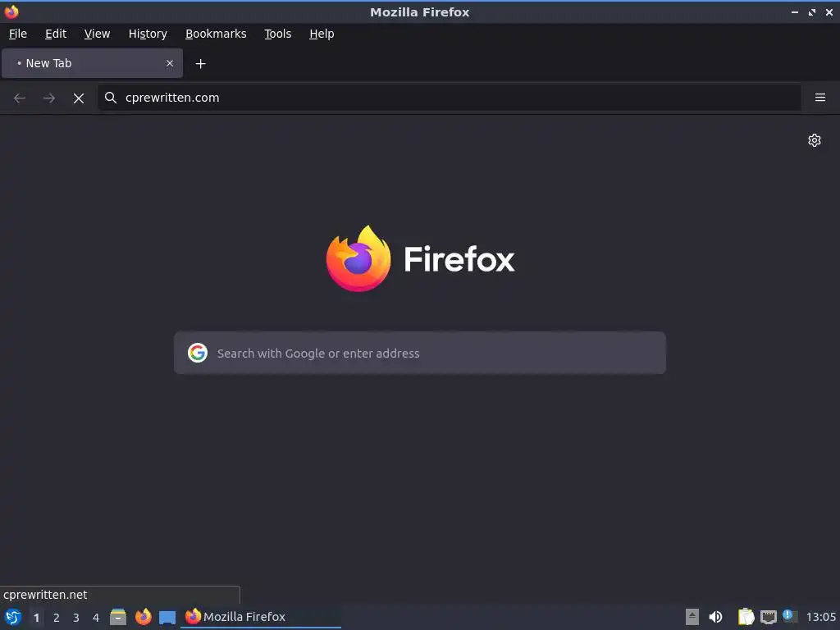The height and width of the screenshot is (630, 840).
Task: Click the search magnifier in the address bar
Action: click(111, 98)
